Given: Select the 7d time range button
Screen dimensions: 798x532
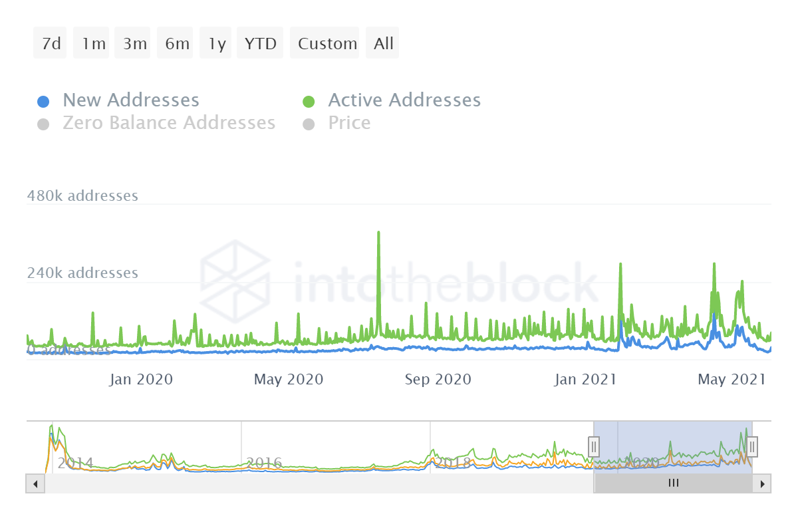Looking at the screenshot, I should coord(51,44).
